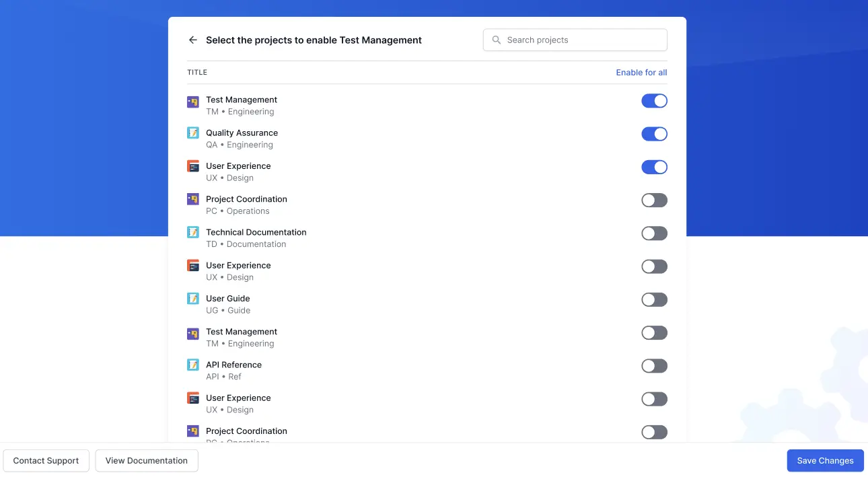The height and width of the screenshot is (477, 868).
Task: Turn on the User Guide toggle
Action: (x=654, y=299)
